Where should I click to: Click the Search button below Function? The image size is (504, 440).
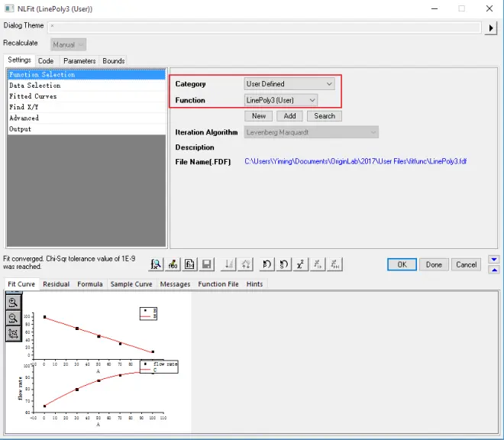pyautogui.click(x=325, y=116)
